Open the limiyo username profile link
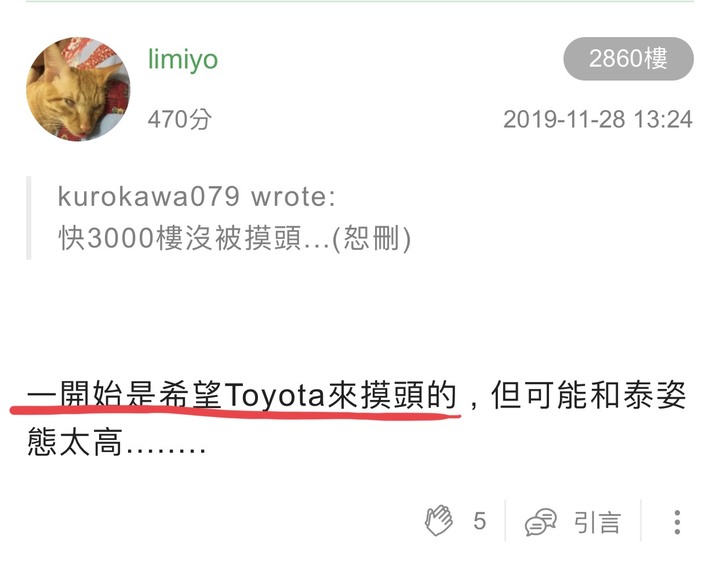 point(183,59)
